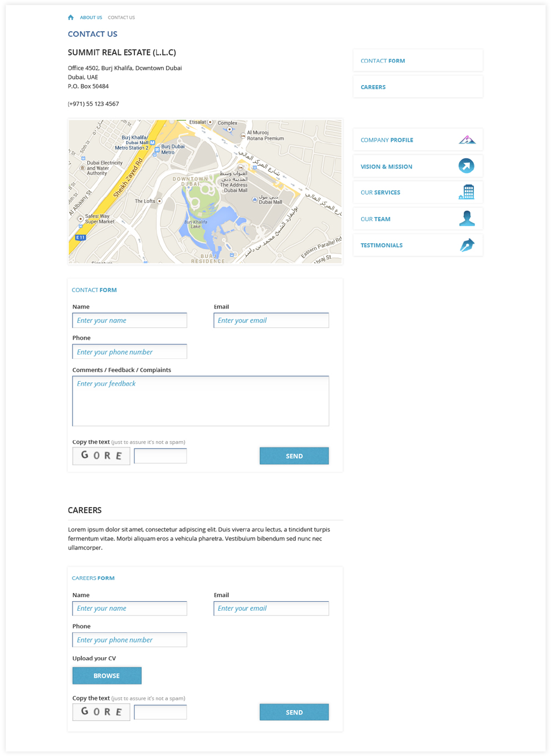Open the Company Profile sidebar link

[418, 140]
